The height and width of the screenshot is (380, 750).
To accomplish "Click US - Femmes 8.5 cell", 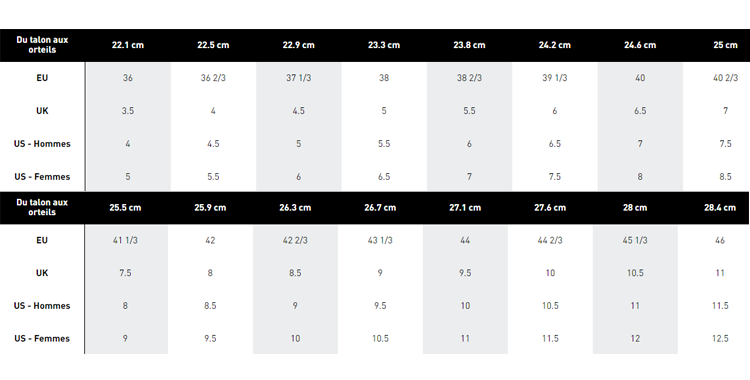I will click(x=725, y=177).
